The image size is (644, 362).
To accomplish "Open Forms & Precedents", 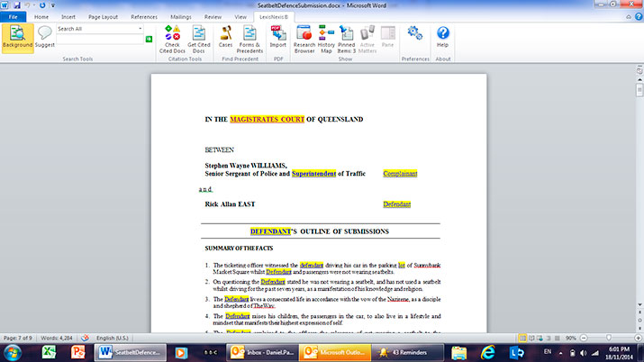I will tap(249, 39).
